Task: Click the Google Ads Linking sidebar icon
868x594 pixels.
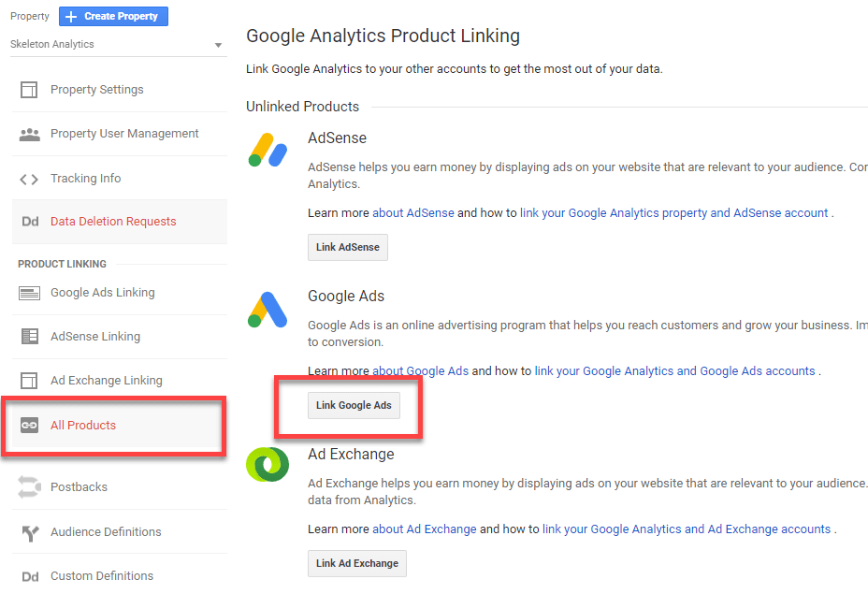Action: pyautogui.click(x=29, y=293)
